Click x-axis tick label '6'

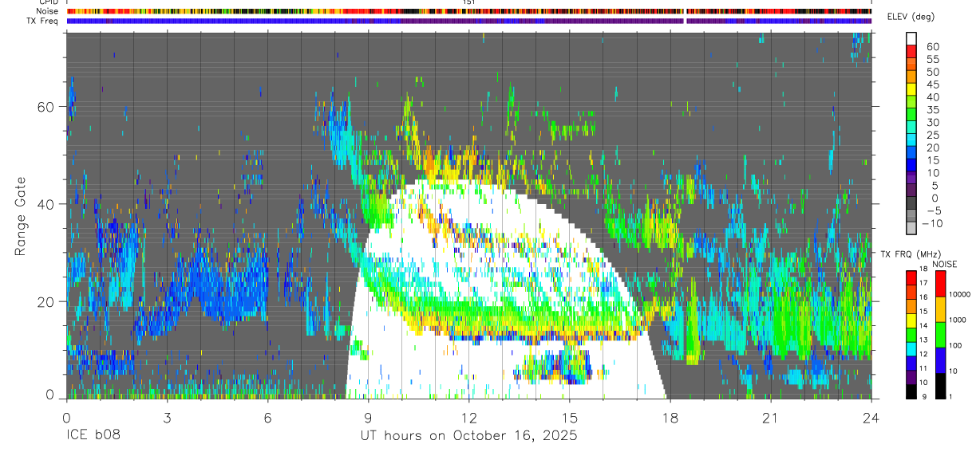(267, 417)
